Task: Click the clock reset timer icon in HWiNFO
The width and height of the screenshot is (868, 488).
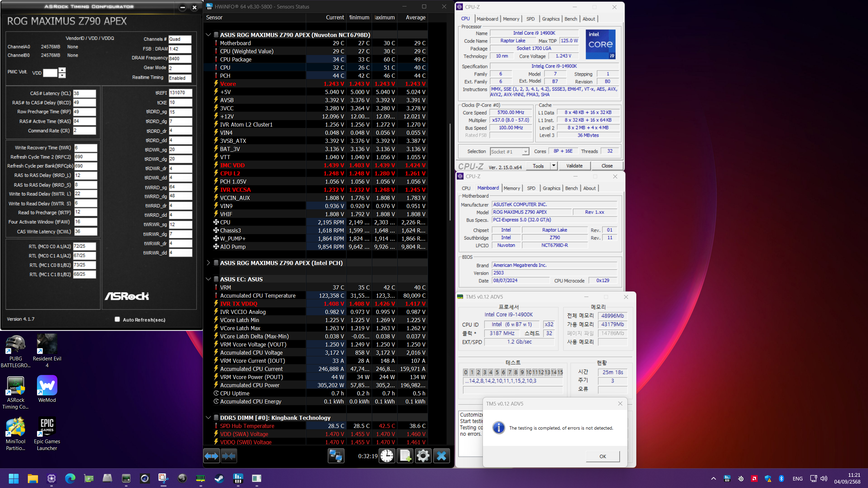Action: pyautogui.click(x=387, y=456)
